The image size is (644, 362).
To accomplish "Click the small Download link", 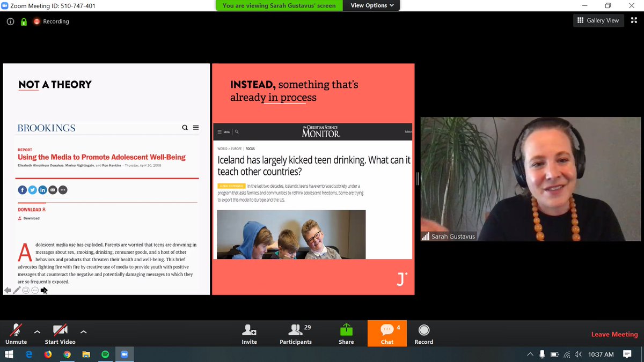I will click(x=29, y=218).
